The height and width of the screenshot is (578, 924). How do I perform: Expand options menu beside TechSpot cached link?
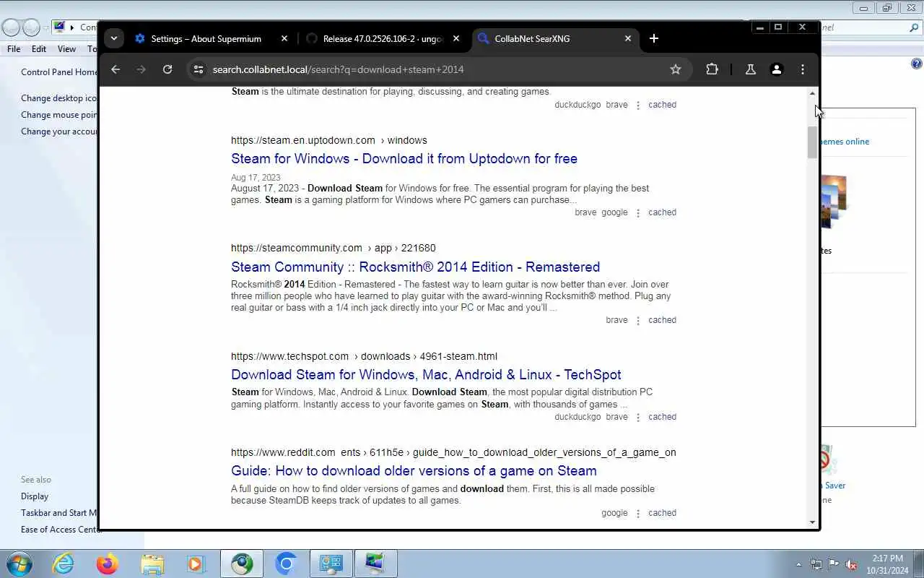pyautogui.click(x=638, y=418)
